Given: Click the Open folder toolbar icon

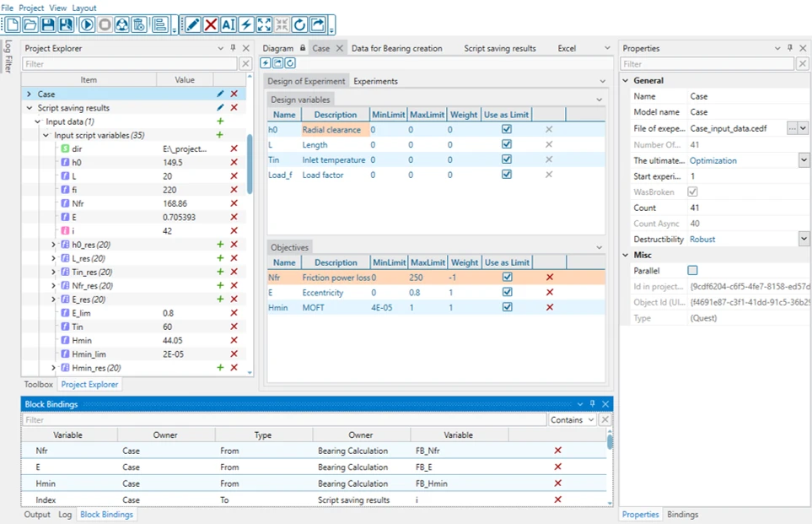Looking at the screenshot, I should coord(30,25).
